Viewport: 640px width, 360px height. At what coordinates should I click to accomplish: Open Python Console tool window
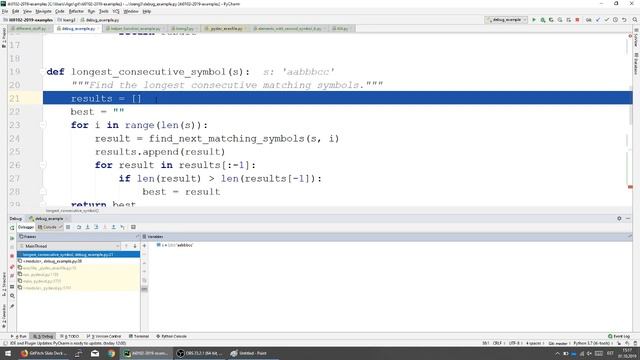171,336
